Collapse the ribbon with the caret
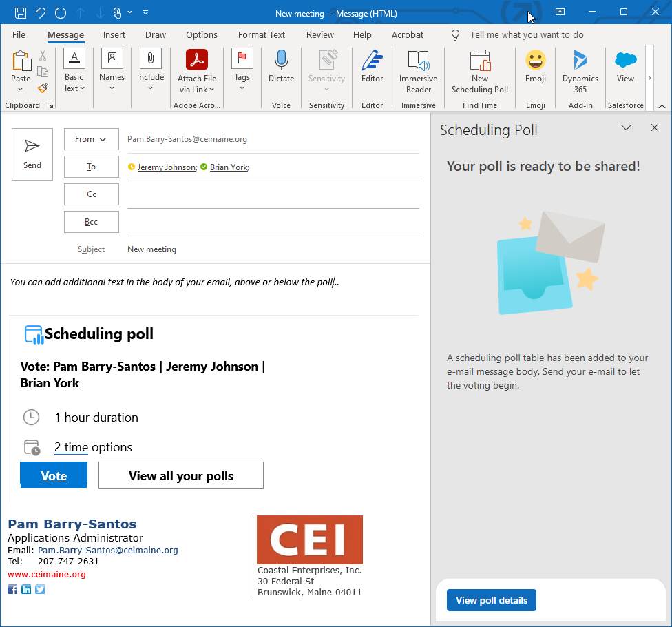This screenshot has height=627, width=672. [662, 106]
